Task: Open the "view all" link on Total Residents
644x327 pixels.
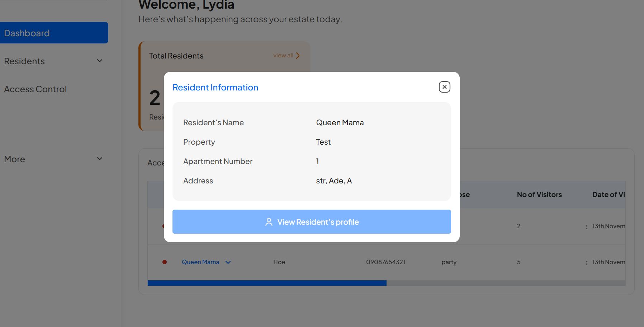Action: [283, 55]
